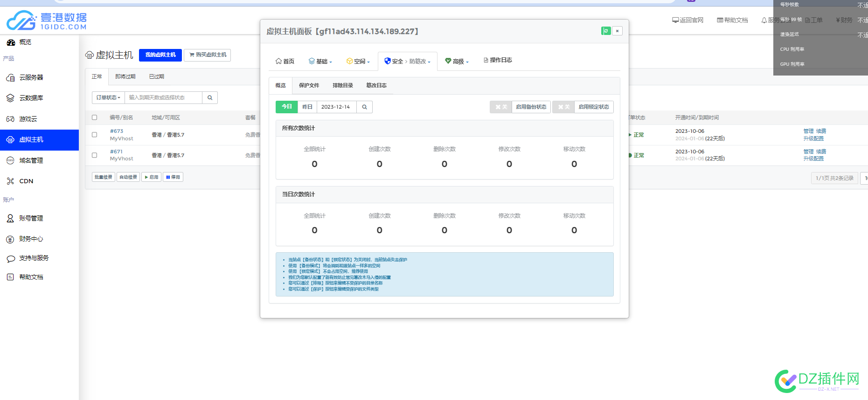The height and width of the screenshot is (400, 868).
Task: Open the 操作日志 tab
Action: (x=498, y=60)
